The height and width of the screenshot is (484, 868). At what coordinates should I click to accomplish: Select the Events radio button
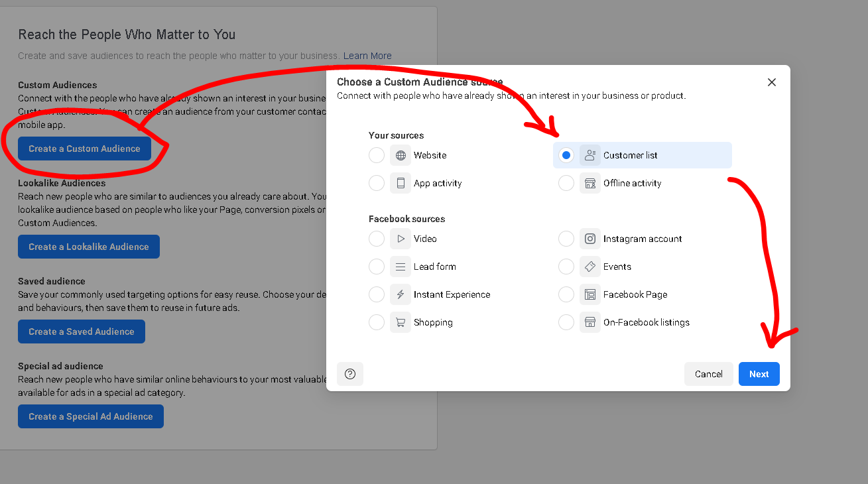pyautogui.click(x=566, y=267)
